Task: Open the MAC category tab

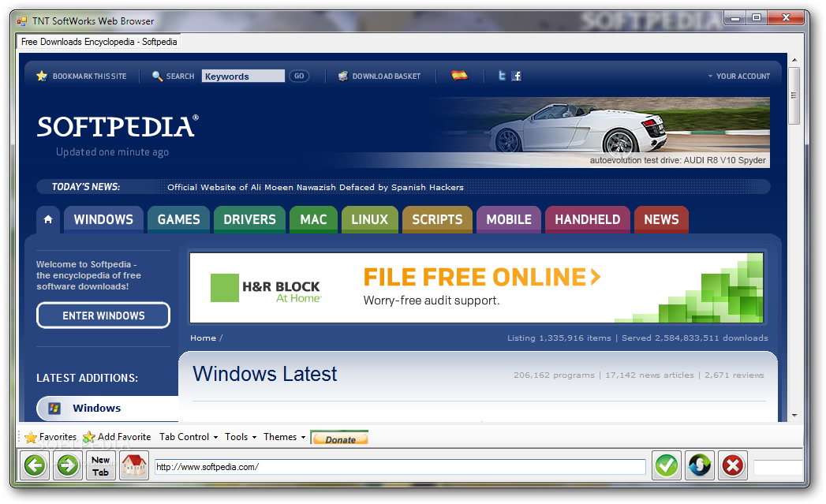Action: click(x=313, y=219)
